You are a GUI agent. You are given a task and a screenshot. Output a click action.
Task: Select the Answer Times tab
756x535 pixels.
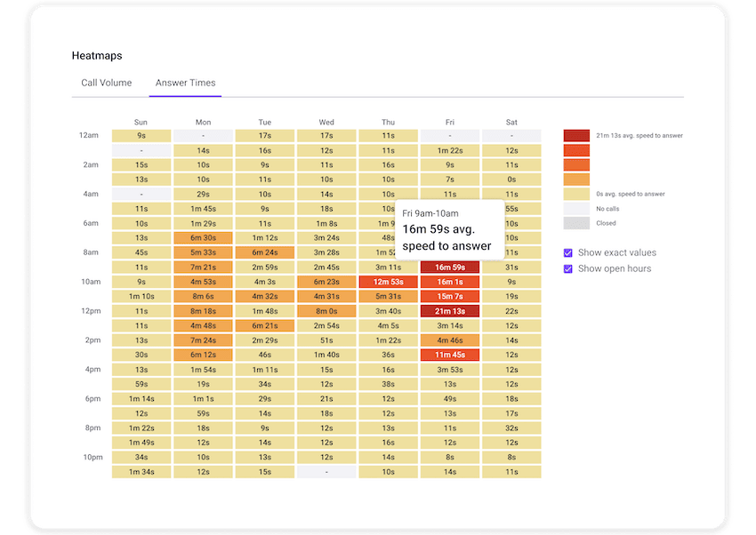[184, 83]
